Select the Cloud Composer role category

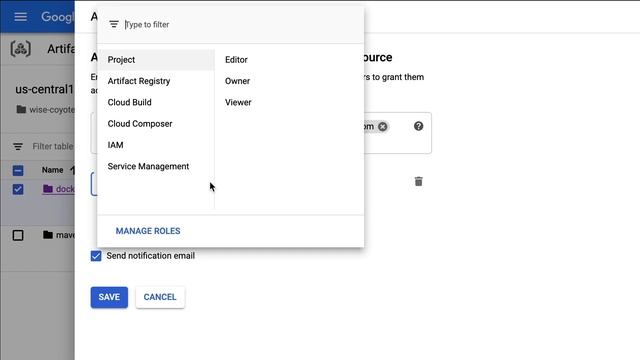156,124
